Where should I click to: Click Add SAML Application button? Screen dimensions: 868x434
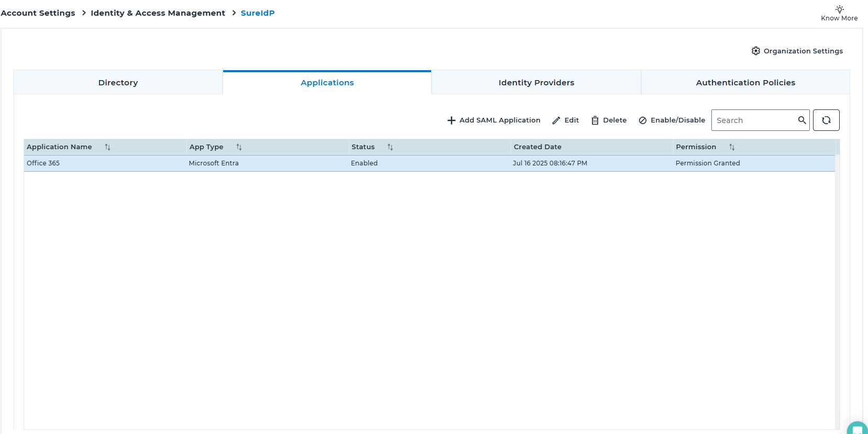493,120
